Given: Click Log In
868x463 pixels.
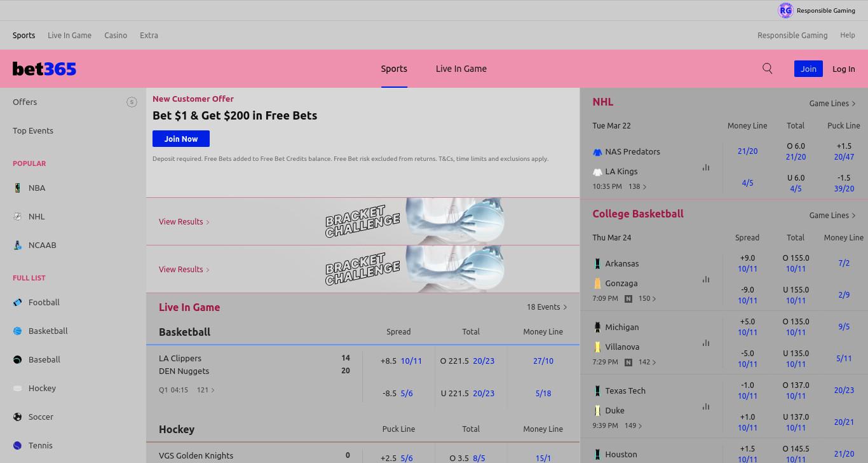Looking at the screenshot, I should pyautogui.click(x=844, y=69).
